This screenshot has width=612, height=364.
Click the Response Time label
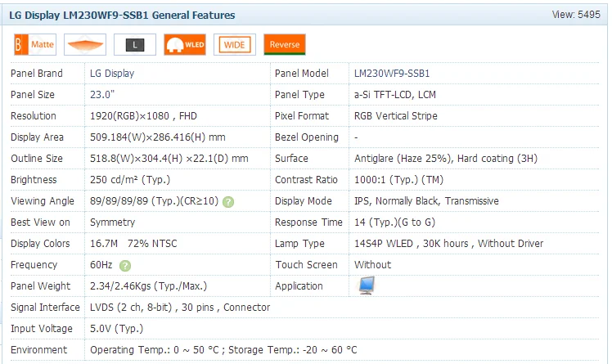pos(308,222)
